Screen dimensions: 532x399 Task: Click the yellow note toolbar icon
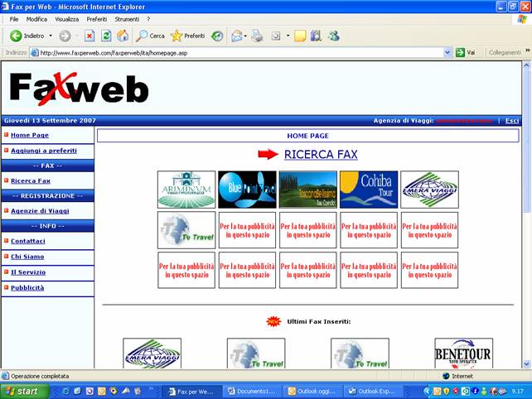pyautogui.click(x=300, y=36)
